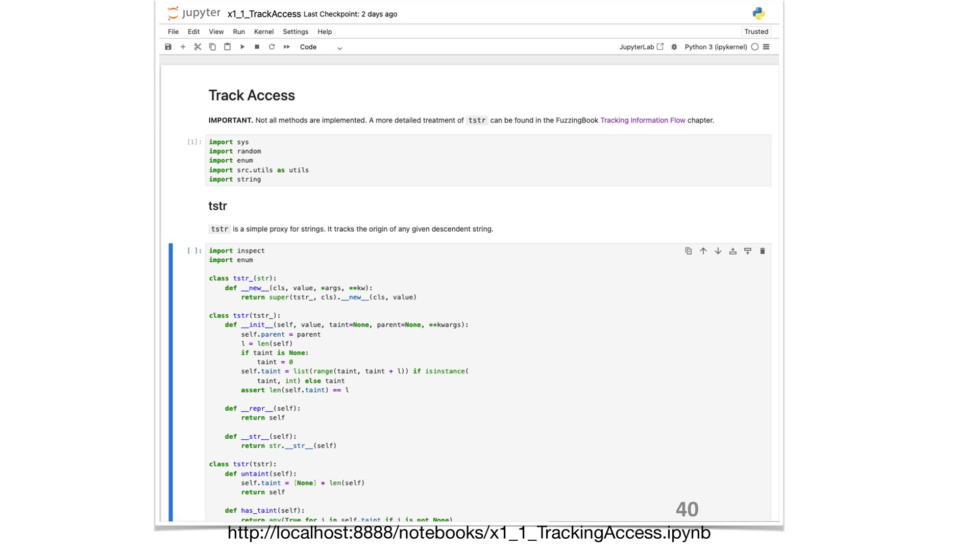Cut the selected cell with the scissors icon
This screenshot has height=551, width=980.
pos(198,47)
